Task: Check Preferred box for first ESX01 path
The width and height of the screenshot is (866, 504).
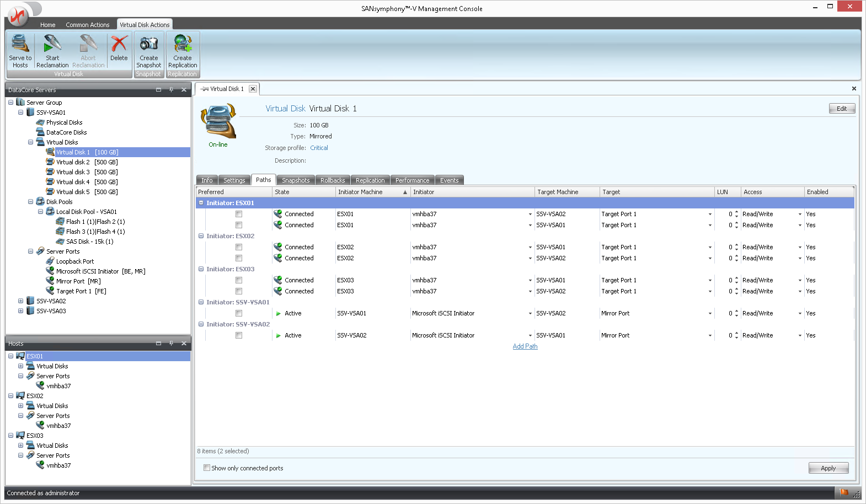Action: pos(239,214)
